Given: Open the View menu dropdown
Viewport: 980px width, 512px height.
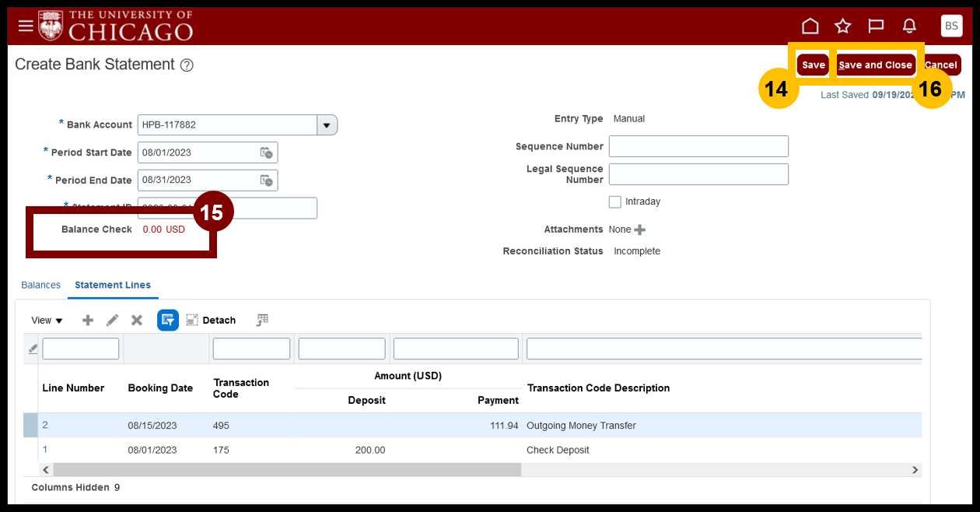Looking at the screenshot, I should (x=47, y=321).
